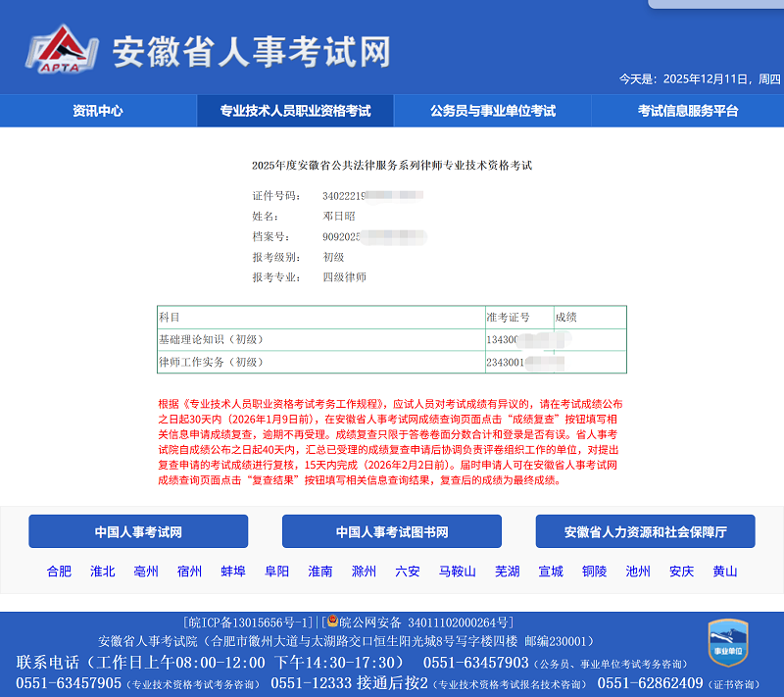This screenshot has height=697, width=784.
Task: Click 皖公网安备 34011102000264号 link
Action: [423, 623]
